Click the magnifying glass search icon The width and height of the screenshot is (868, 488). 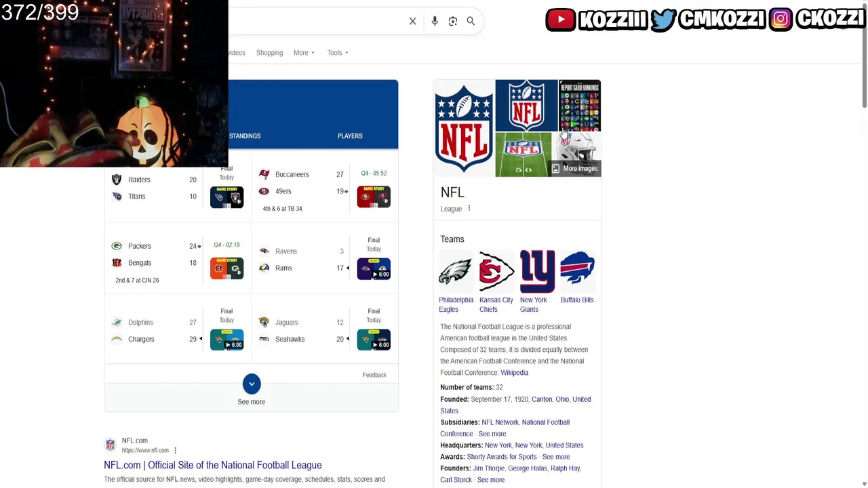(471, 21)
